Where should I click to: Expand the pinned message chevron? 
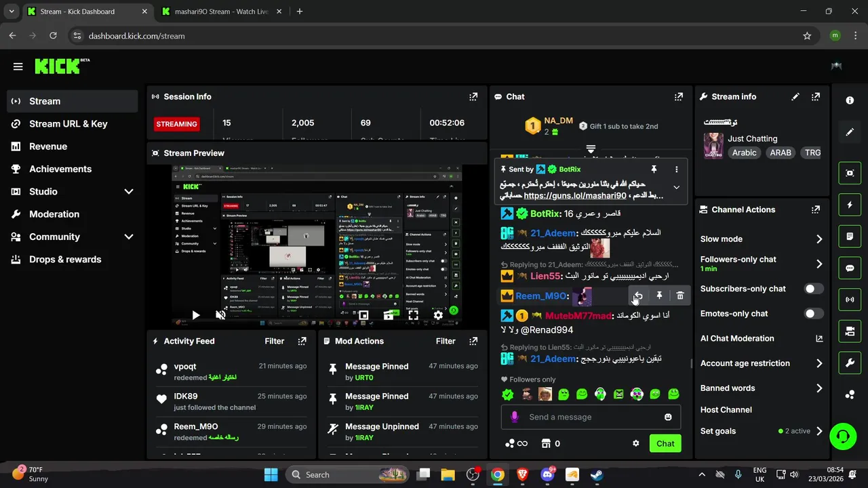point(676,188)
